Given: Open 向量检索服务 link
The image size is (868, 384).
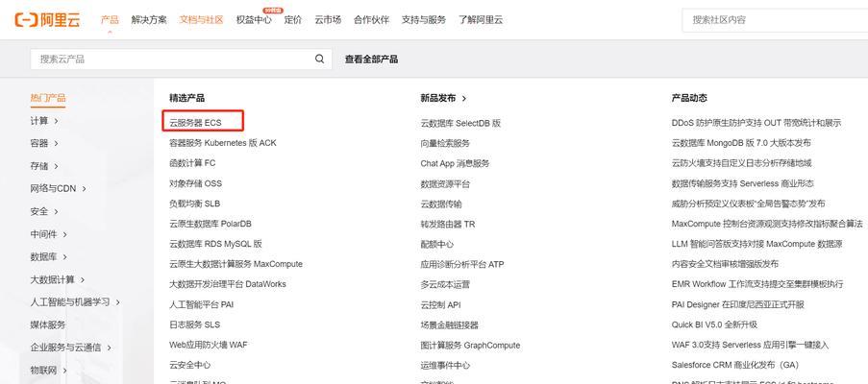Looking at the screenshot, I should tap(445, 143).
